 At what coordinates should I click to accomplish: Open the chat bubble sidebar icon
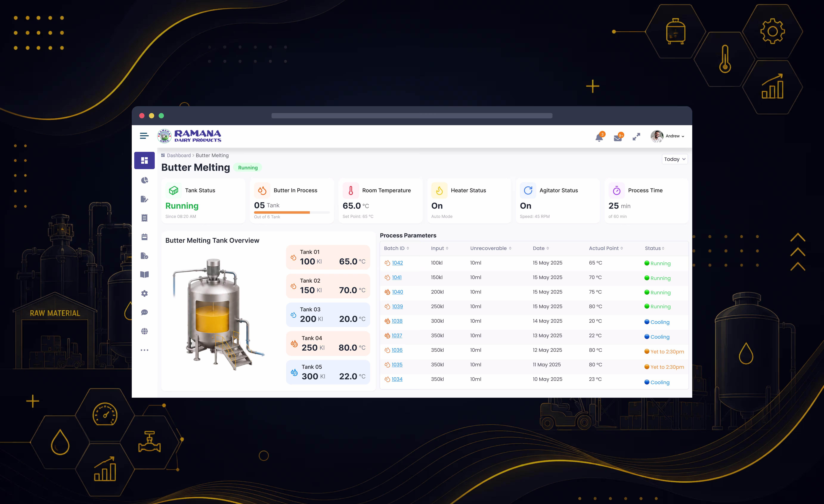pyautogui.click(x=144, y=312)
